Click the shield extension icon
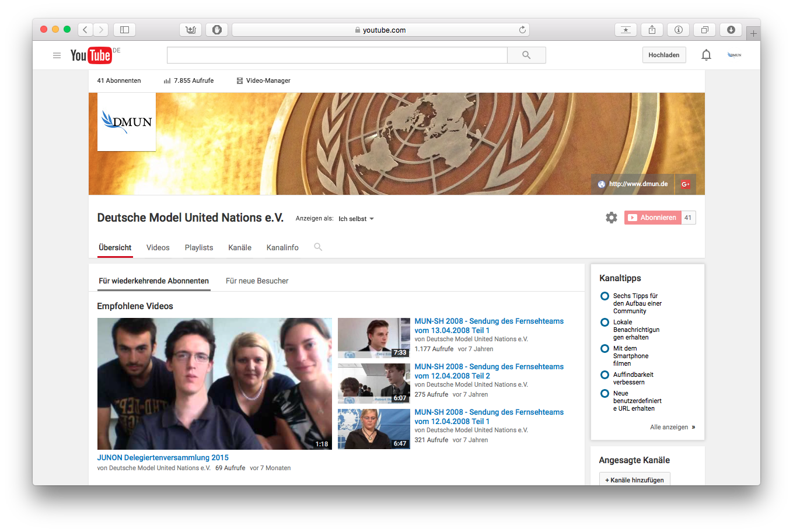The width and height of the screenshot is (793, 532). pos(217,30)
